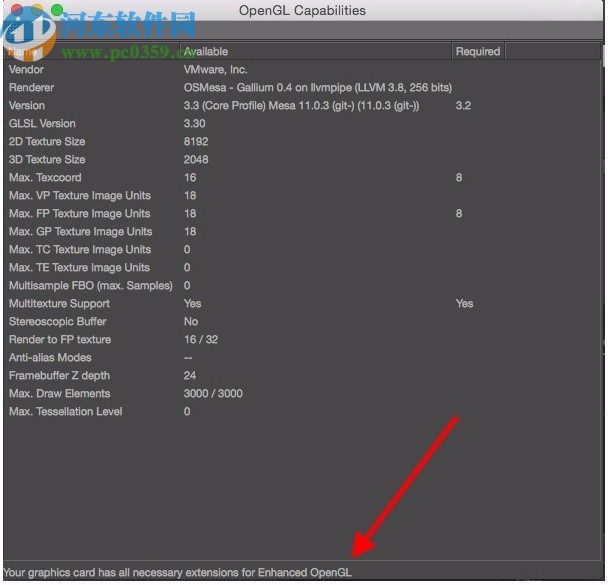This screenshot has width=608, height=585.
Task: Select the Renderer row label
Action: (31, 88)
